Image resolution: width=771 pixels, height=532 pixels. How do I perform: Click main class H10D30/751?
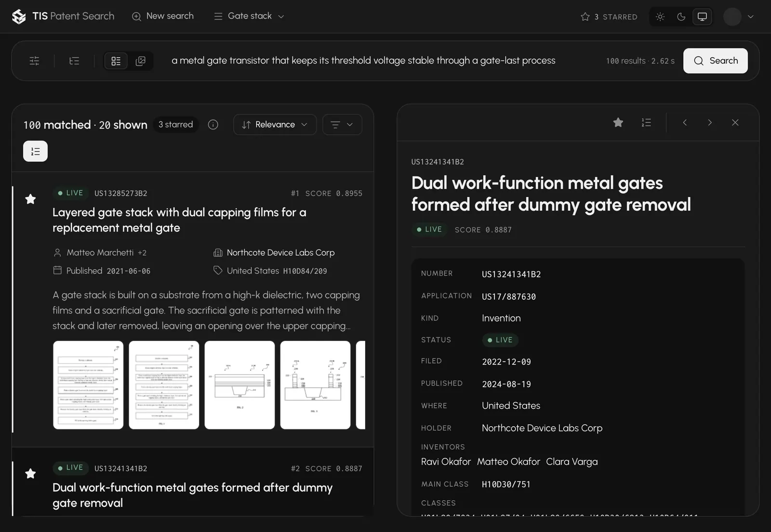click(x=506, y=484)
